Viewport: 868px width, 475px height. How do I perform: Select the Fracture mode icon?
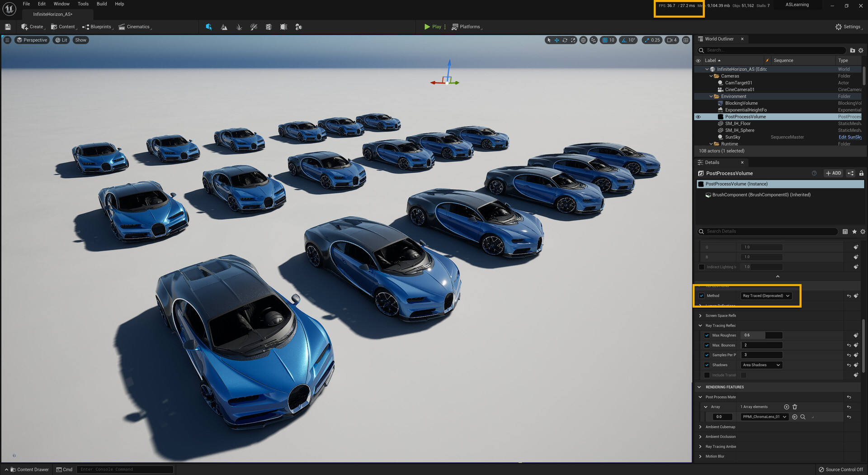269,27
